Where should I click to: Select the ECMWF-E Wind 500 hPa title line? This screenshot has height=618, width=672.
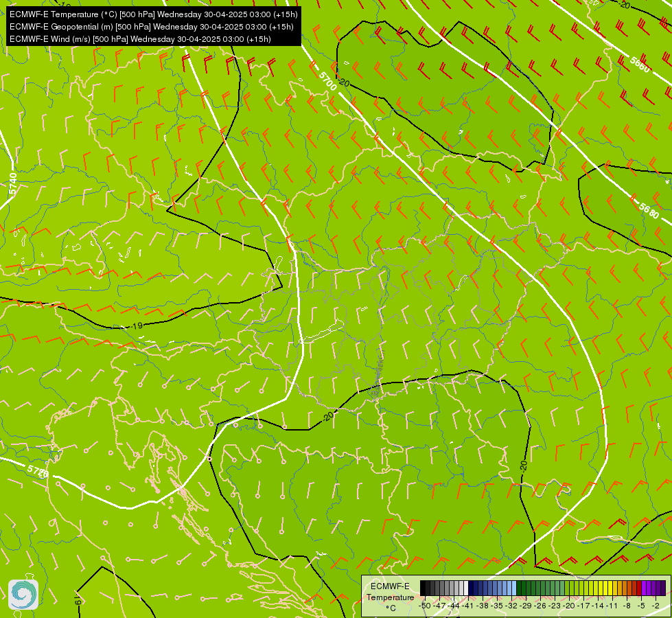click(140, 39)
